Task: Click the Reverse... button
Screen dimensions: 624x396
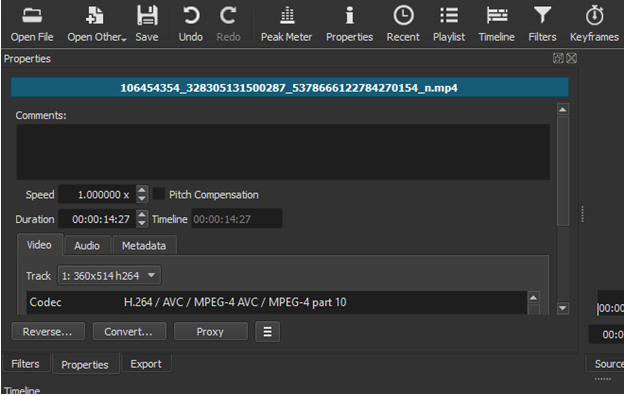Action: click(x=48, y=332)
